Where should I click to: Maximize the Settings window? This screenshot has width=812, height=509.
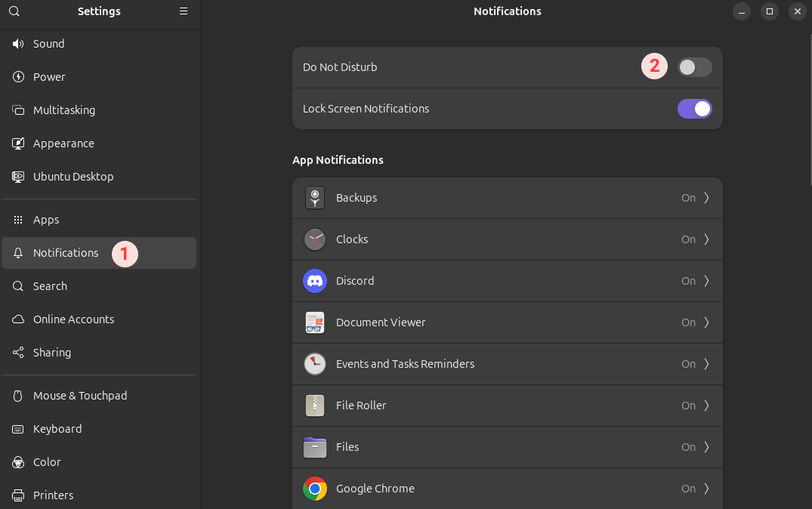[x=769, y=11]
